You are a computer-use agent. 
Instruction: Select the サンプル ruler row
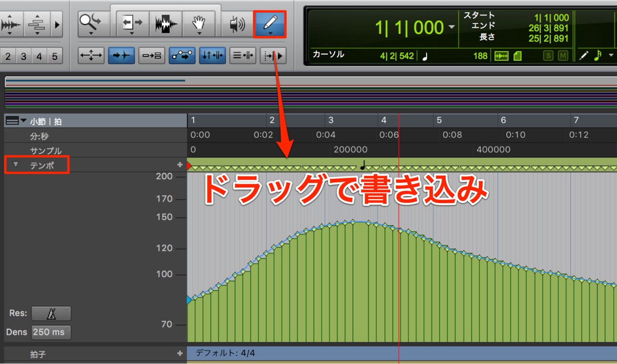[x=46, y=151]
